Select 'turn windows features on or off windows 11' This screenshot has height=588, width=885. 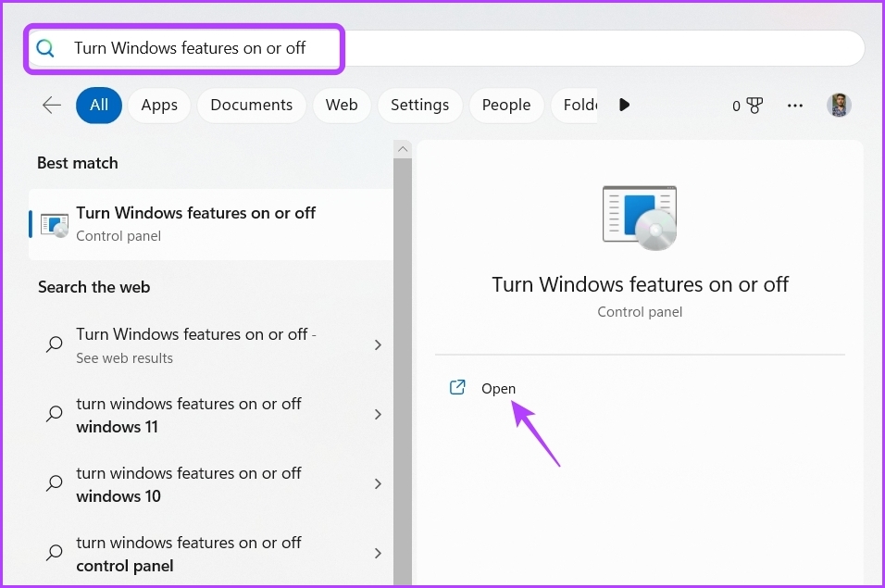coord(211,415)
